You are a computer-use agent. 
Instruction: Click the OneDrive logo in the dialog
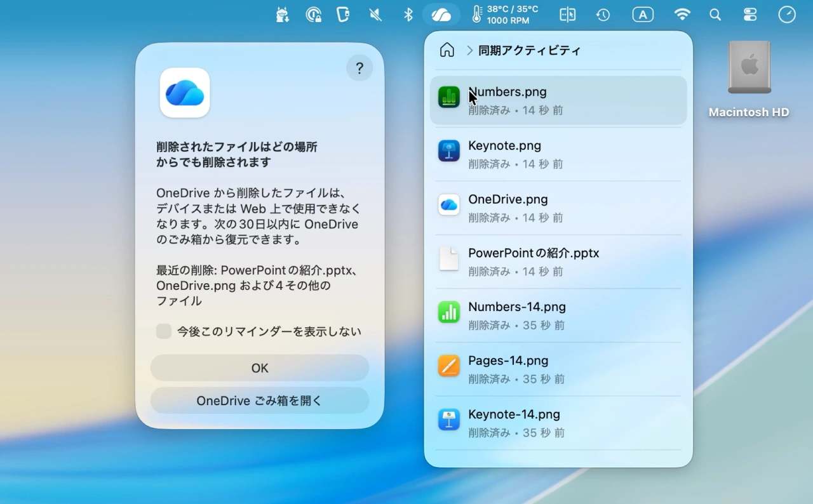pyautogui.click(x=184, y=93)
